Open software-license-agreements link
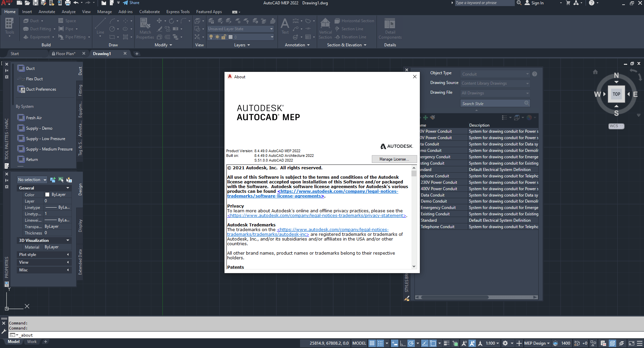Image resolution: width=644 pixels, height=348 pixels. pyautogui.click(x=312, y=194)
